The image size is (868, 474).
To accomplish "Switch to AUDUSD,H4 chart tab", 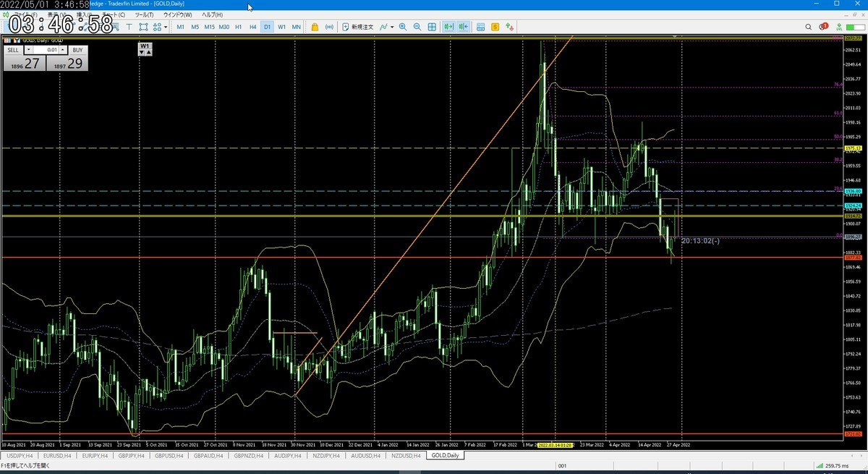I will 365,455.
